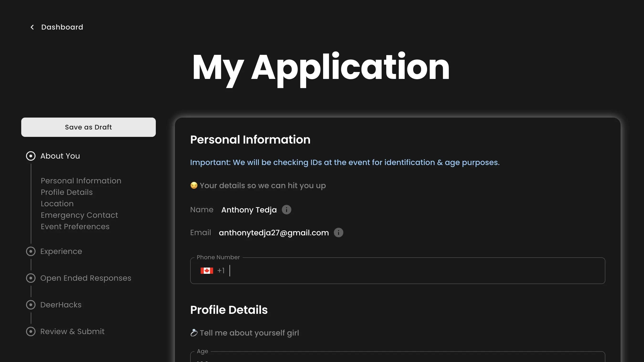Select the Experience section radio button
Screen dimensions: 644x362
tap(31, 251)
